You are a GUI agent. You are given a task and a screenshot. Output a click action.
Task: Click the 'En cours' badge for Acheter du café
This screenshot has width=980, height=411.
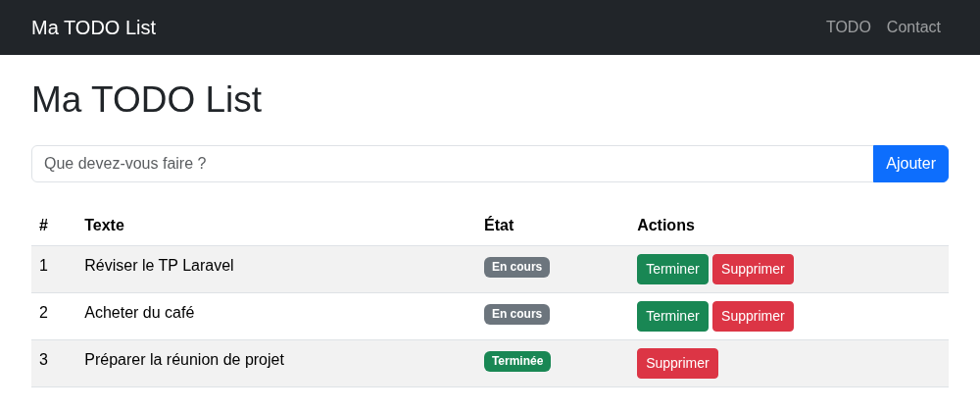(516, 314)
